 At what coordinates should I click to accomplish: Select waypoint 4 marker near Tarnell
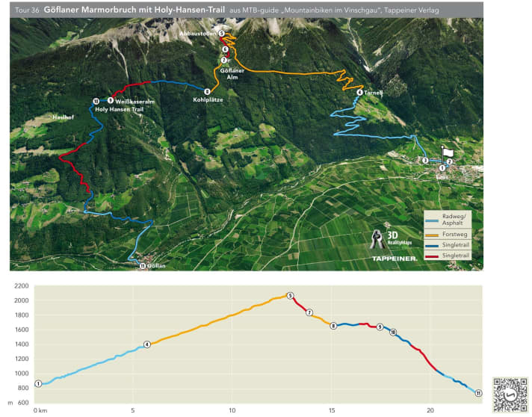[360, 93]
